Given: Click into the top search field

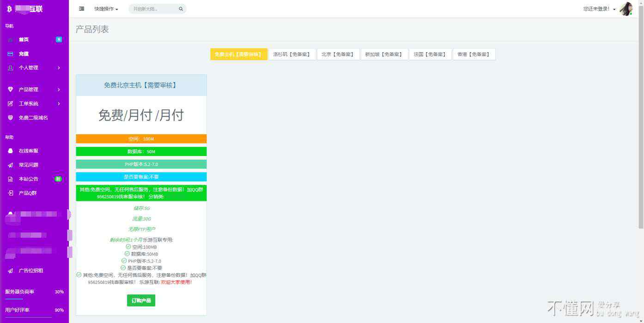Looking at the screenshot, I should pyautogui.click(x=152, y=9).
